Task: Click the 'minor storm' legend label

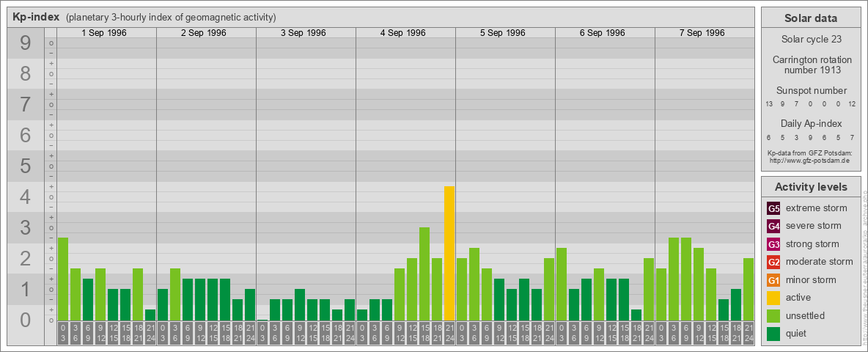Action: pos(811,279)
